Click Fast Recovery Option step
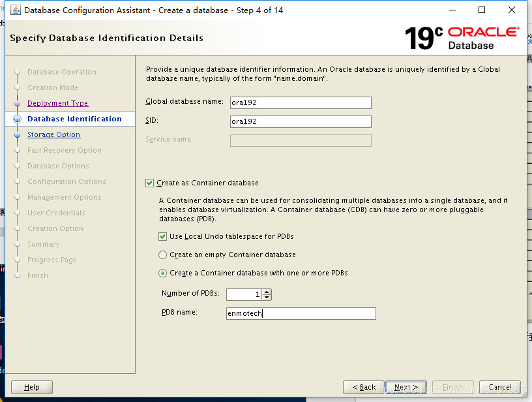 pos(65,150)
